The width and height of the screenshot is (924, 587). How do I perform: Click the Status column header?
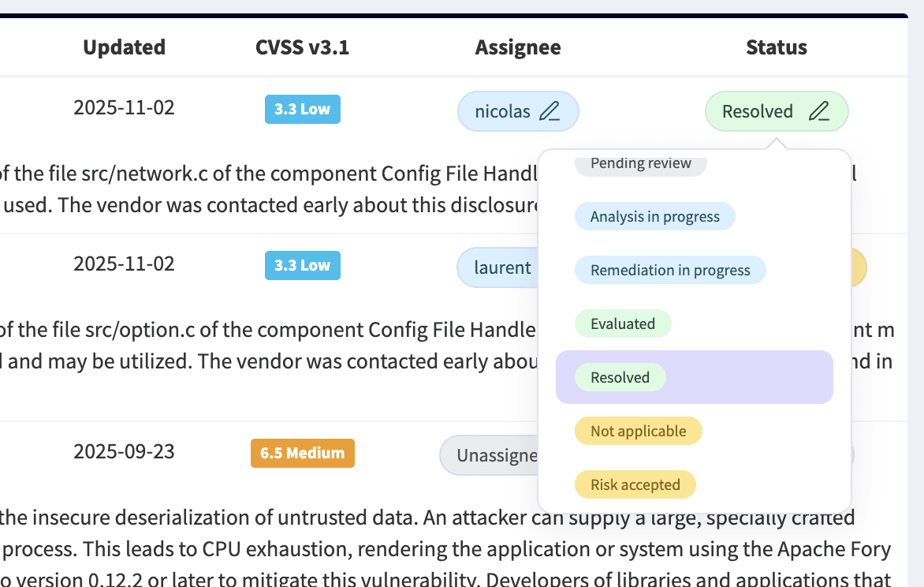[x=777, y=47]
